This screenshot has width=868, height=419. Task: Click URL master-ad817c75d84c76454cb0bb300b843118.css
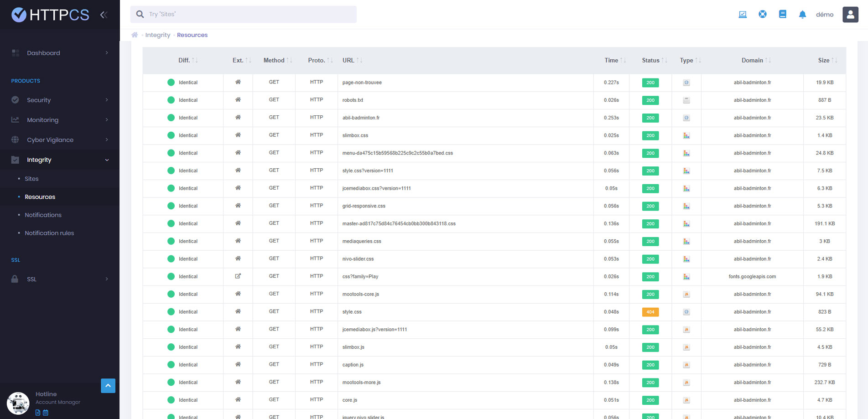point(399,223)
